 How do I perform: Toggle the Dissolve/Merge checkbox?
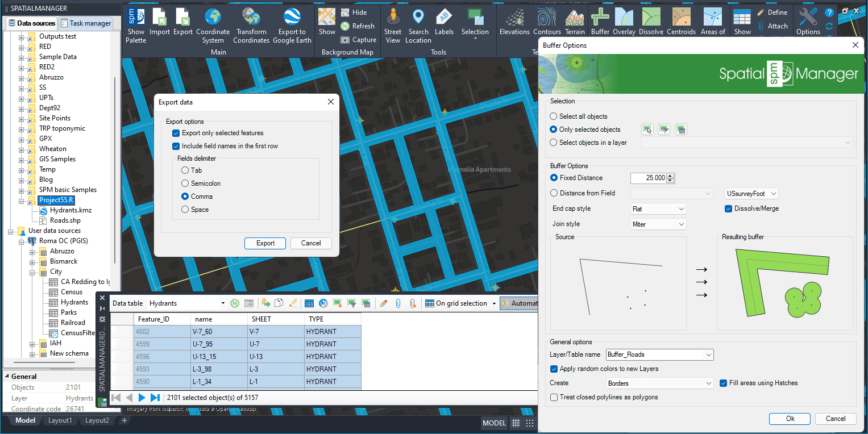[x=728, y=208]
